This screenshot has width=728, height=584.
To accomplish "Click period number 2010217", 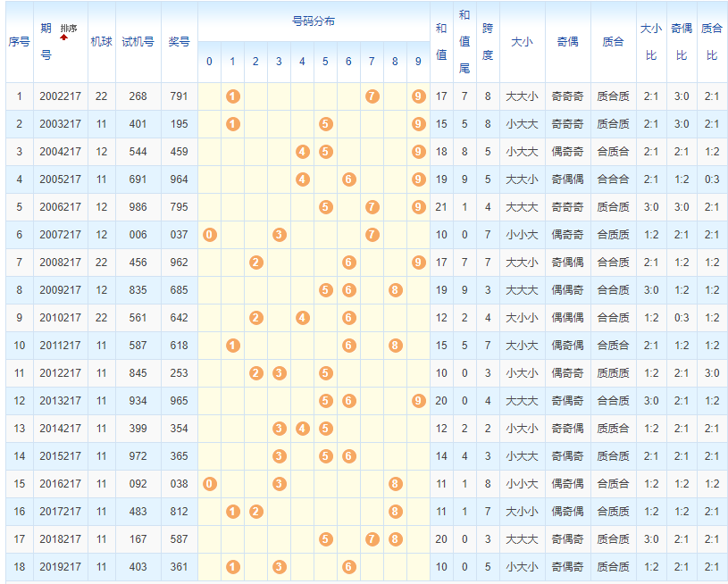I will pos(60,318).
